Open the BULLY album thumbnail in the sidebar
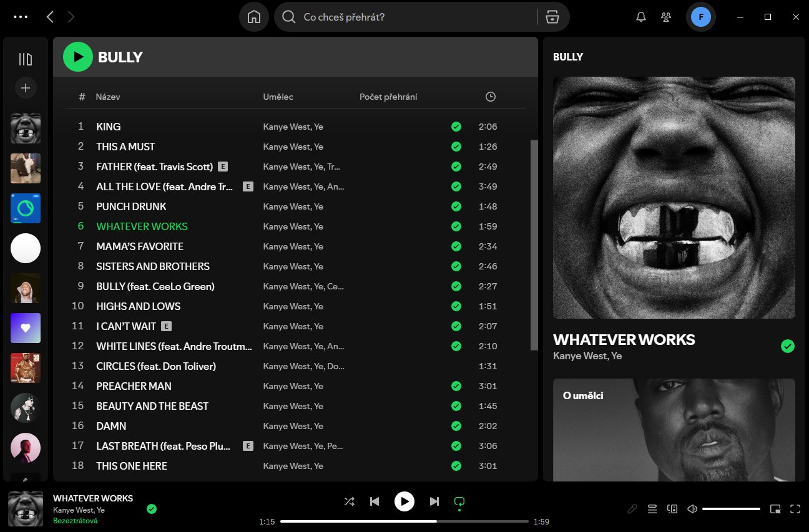 coord(26,128)
